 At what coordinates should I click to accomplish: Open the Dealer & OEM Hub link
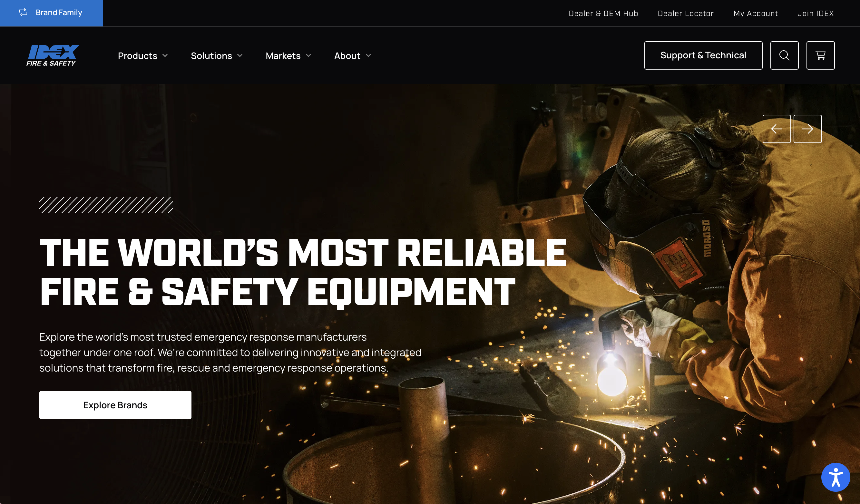(x=603, y=13)
